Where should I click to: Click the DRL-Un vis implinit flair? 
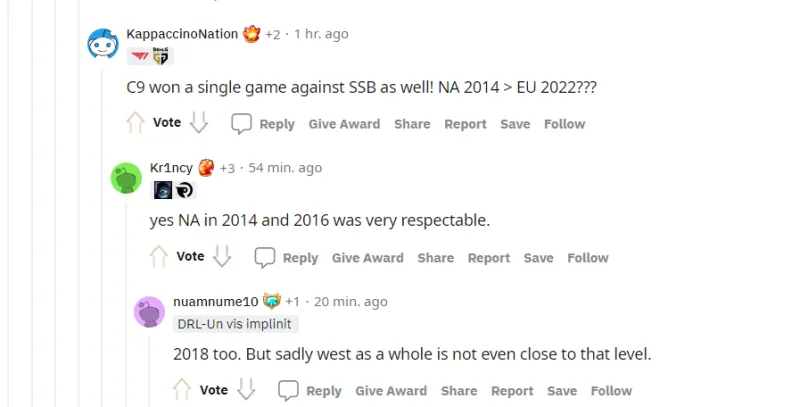236,324
